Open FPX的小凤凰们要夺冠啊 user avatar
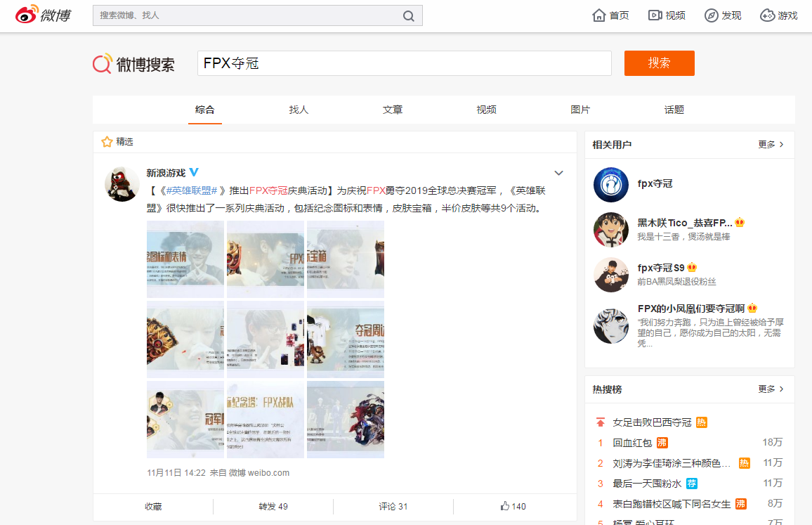812x525 pixels. point(611,326)
